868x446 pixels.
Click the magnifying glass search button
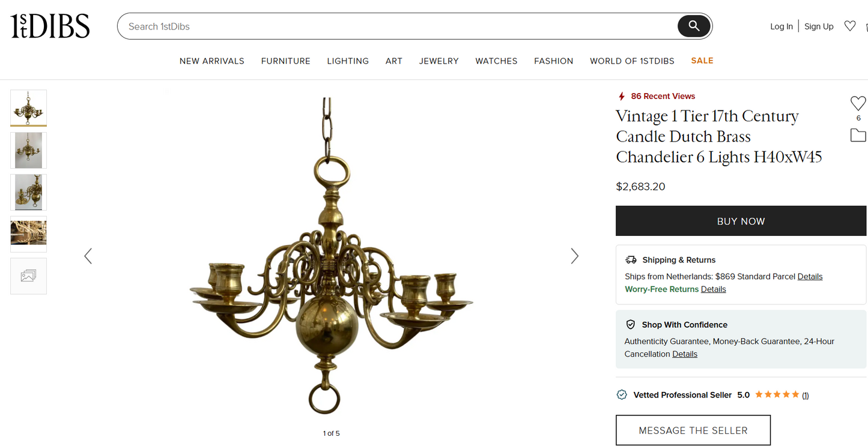click(x=694, y=26)
